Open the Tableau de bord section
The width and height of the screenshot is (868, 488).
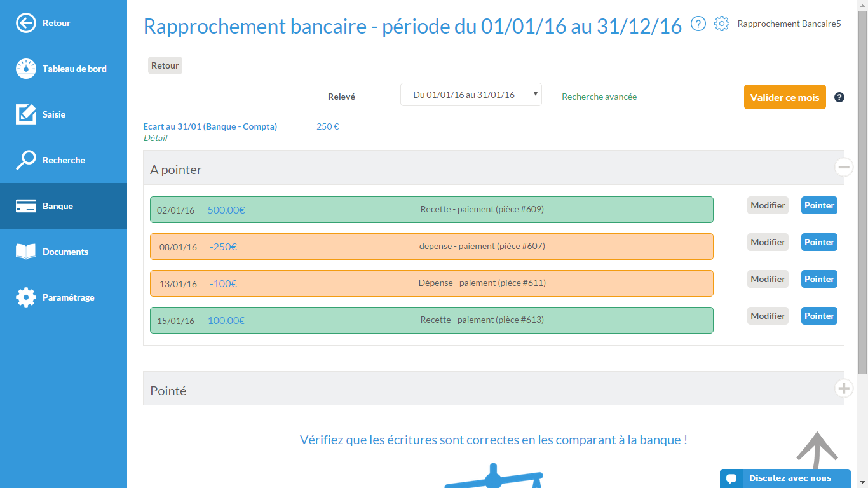[x=26, y=68]
